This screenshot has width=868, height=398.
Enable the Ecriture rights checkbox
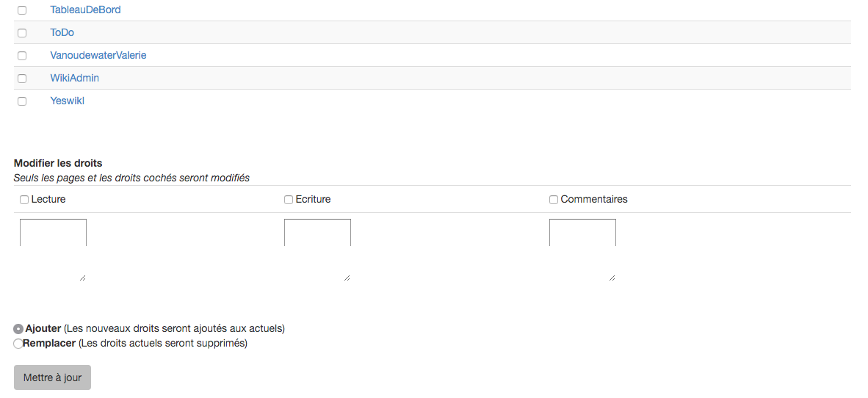289,200
